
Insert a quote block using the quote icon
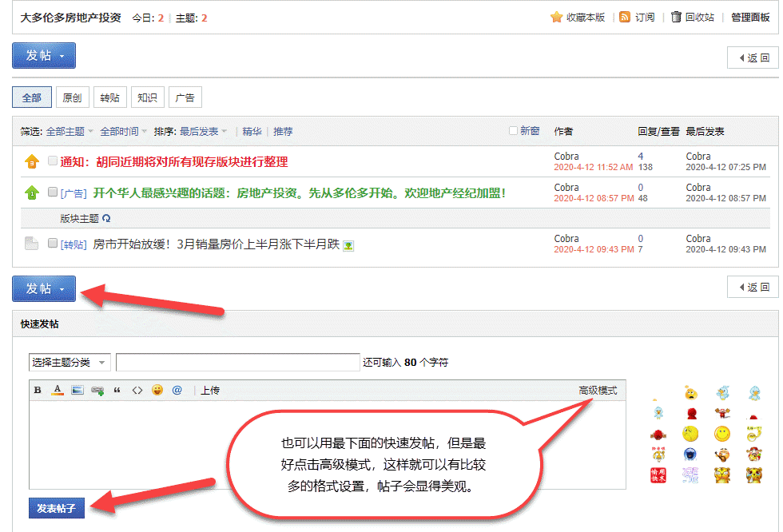pyautogui.click(x=117, y=391)
